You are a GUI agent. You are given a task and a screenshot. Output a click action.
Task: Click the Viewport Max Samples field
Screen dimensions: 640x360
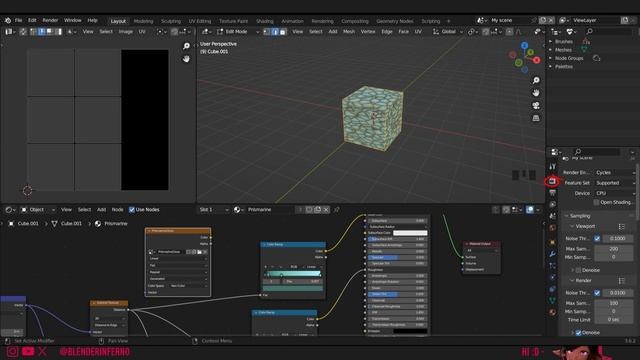[x=613, y=249]
